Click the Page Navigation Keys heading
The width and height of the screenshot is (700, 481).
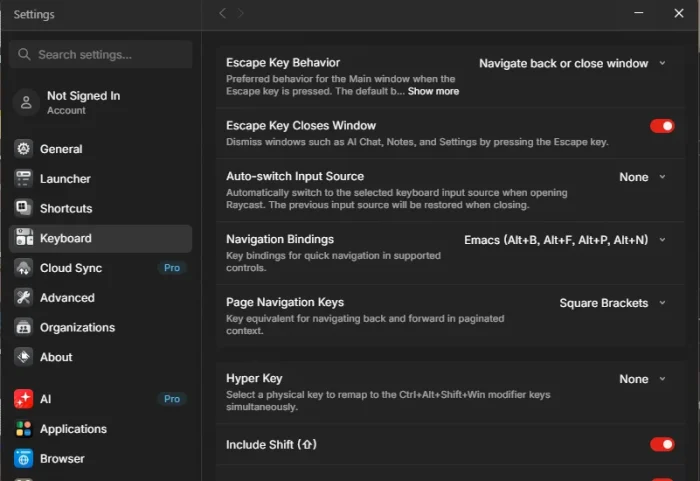point(285,302)
